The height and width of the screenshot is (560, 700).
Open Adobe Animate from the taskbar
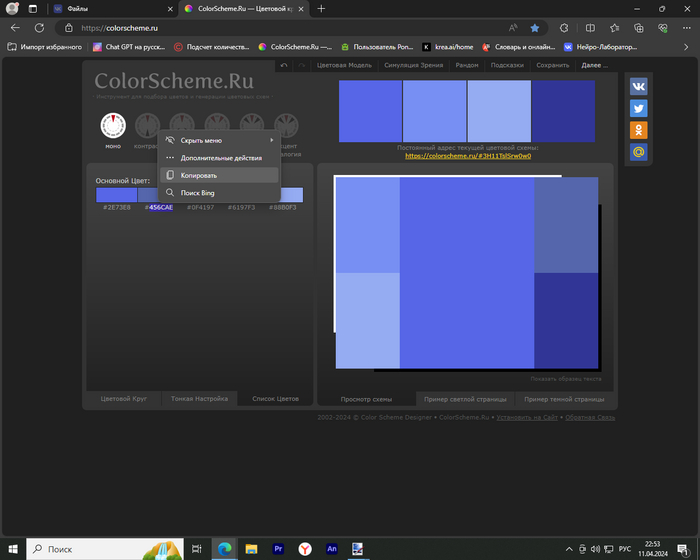click(x=330, y=548)
